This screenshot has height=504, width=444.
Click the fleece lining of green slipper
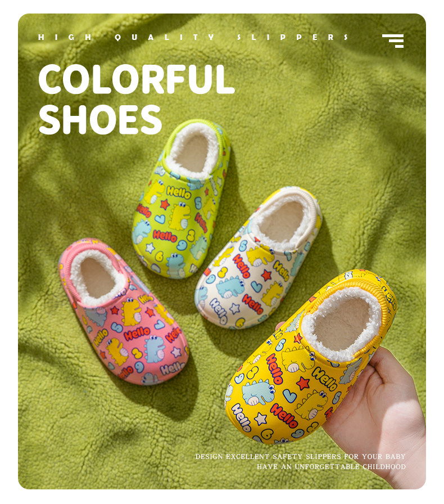[x=194, y=150]
